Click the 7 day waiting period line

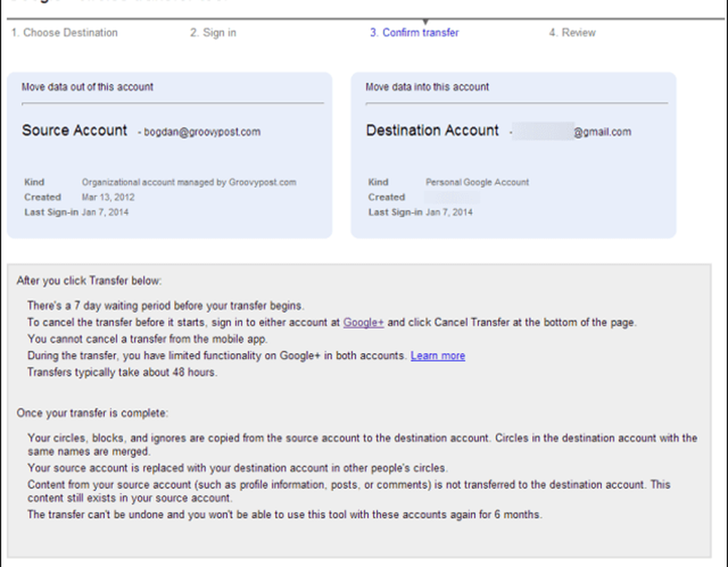point(165,306)
